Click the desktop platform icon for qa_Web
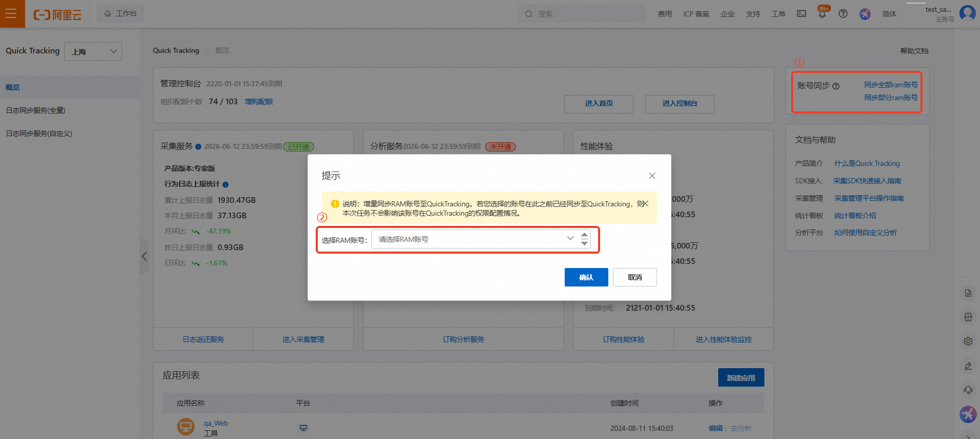 [x=303, y=428]
